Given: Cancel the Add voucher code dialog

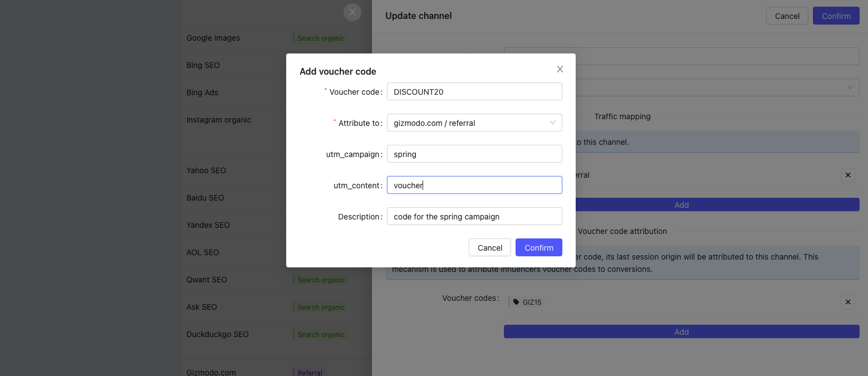Looking at the screenshot, I should tap(489, 247).
